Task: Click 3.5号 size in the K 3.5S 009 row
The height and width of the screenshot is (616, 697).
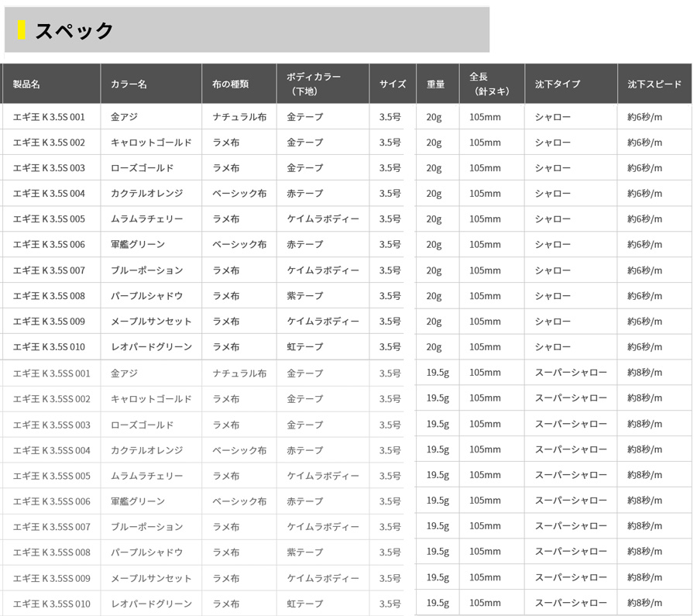Action: 390,321
